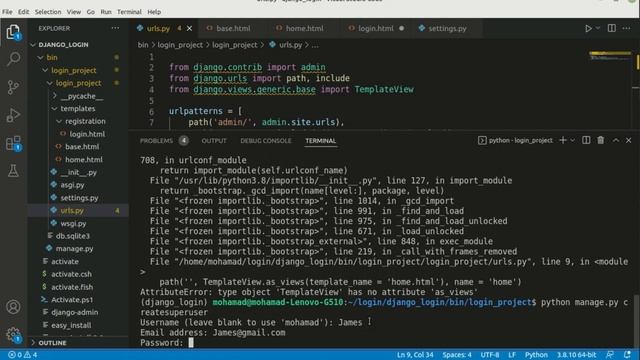Change language mode via Python status

(x=536, y=355)
